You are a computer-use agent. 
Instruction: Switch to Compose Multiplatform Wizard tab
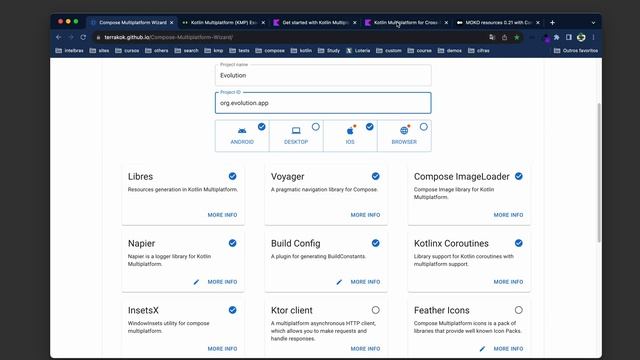[133, 22]
